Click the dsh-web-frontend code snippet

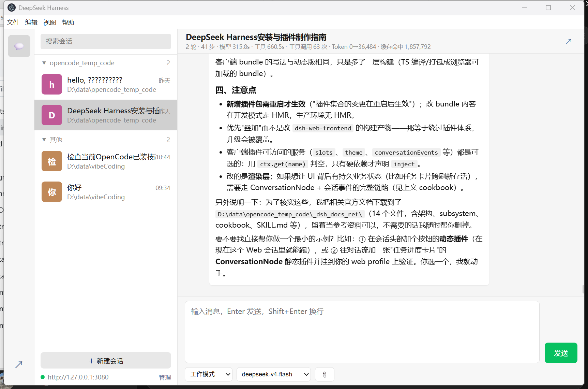coord(323,128)
